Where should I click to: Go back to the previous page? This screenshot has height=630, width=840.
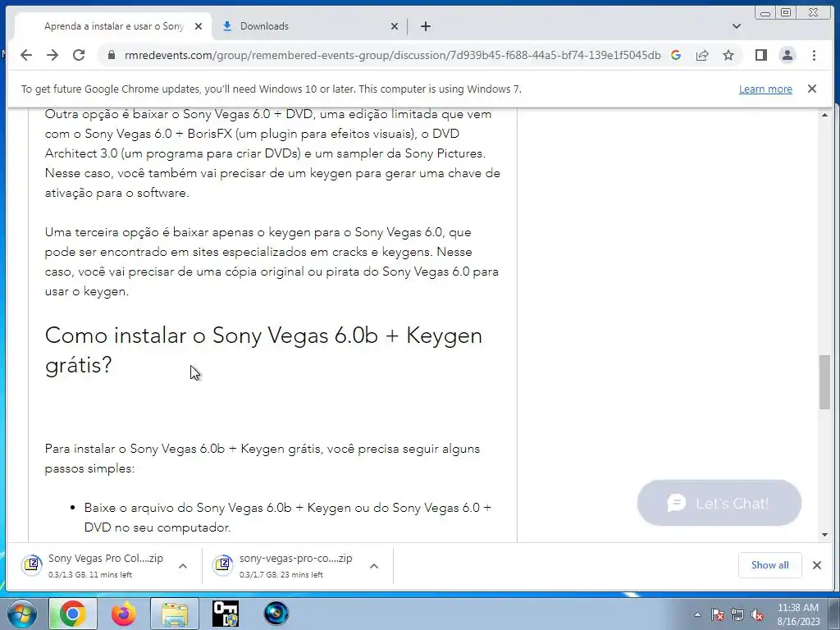(26, 55)
